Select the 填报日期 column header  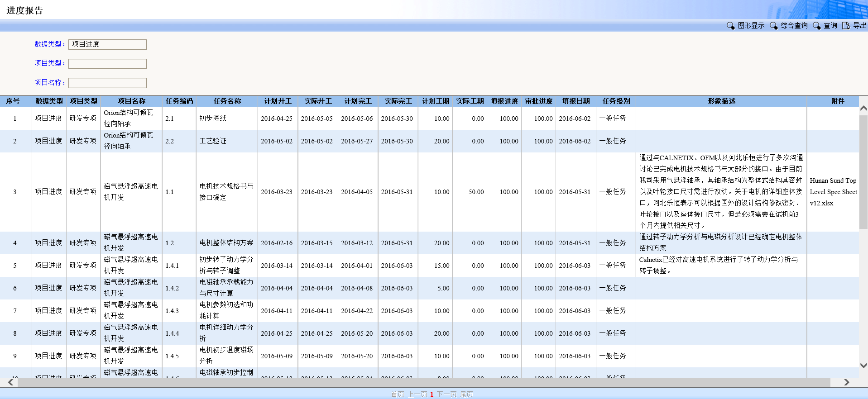pos(575,101)
